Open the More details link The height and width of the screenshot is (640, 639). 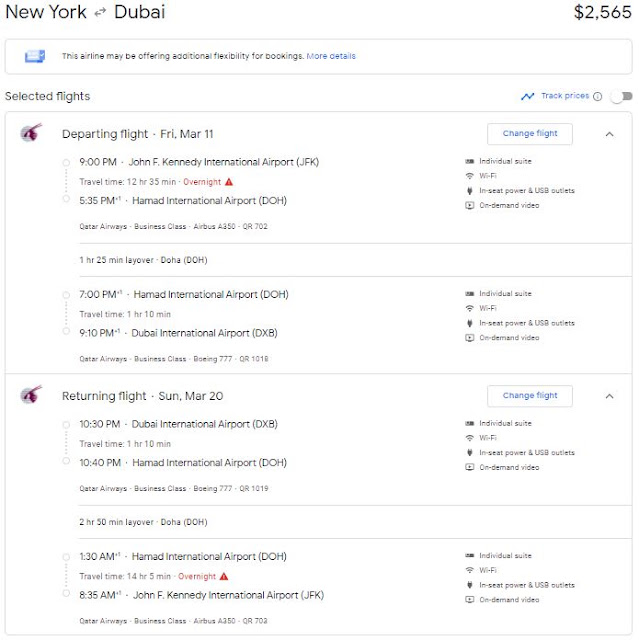pos(331,56)
